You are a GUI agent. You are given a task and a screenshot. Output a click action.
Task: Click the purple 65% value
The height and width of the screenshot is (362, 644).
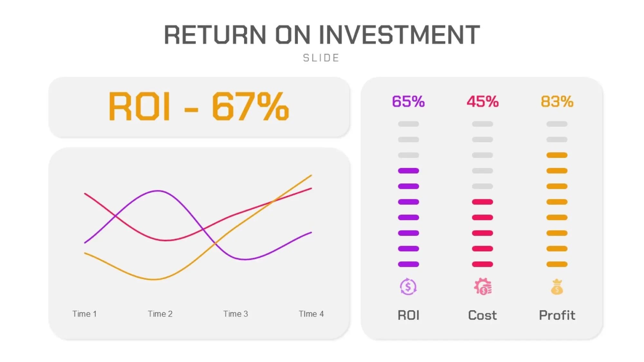408,101
